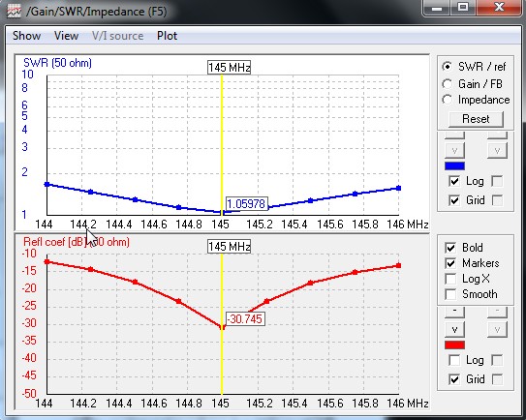This screenshot has width=526, height=420.
Task: Toggle Grid checkbox under the red swatch
Action: pyautogui.click(x=454, y=379)
